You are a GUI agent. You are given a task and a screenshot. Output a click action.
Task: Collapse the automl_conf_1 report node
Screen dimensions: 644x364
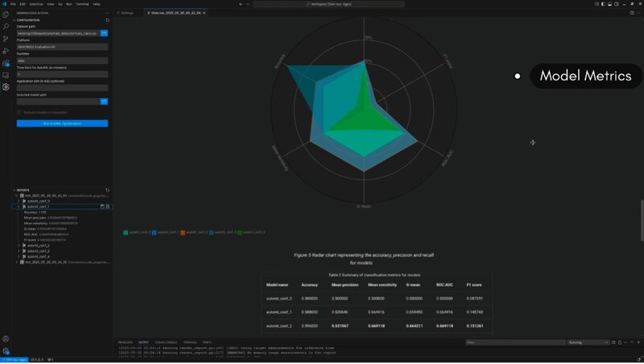tap(19, 206)
